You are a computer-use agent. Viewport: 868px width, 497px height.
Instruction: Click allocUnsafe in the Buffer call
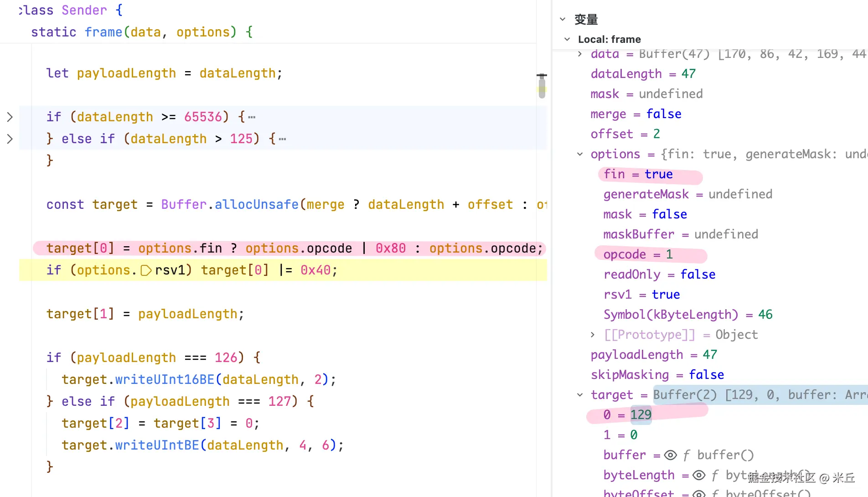257,204
